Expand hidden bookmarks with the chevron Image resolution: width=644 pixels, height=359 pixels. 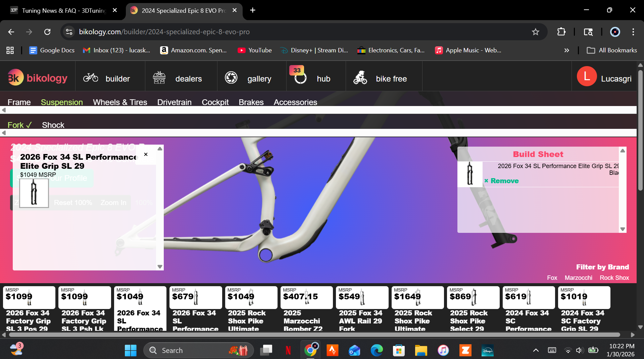coord(566,50)
